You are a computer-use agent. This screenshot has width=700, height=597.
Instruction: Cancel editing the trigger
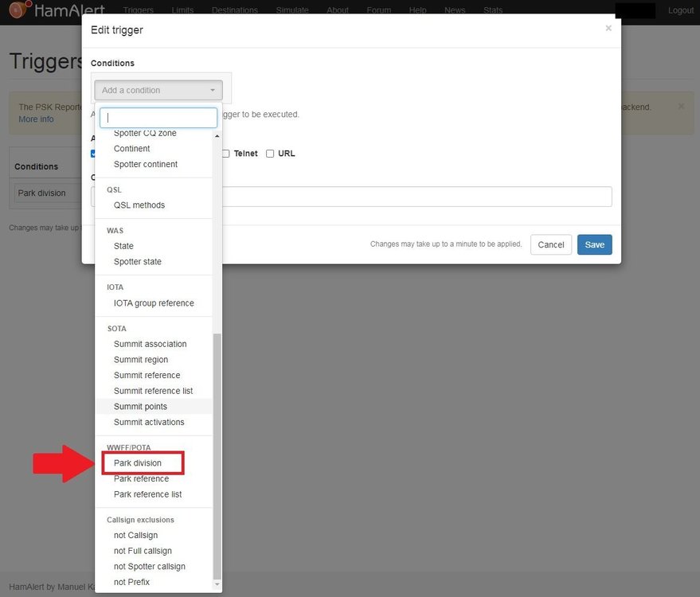pos(550,245)
